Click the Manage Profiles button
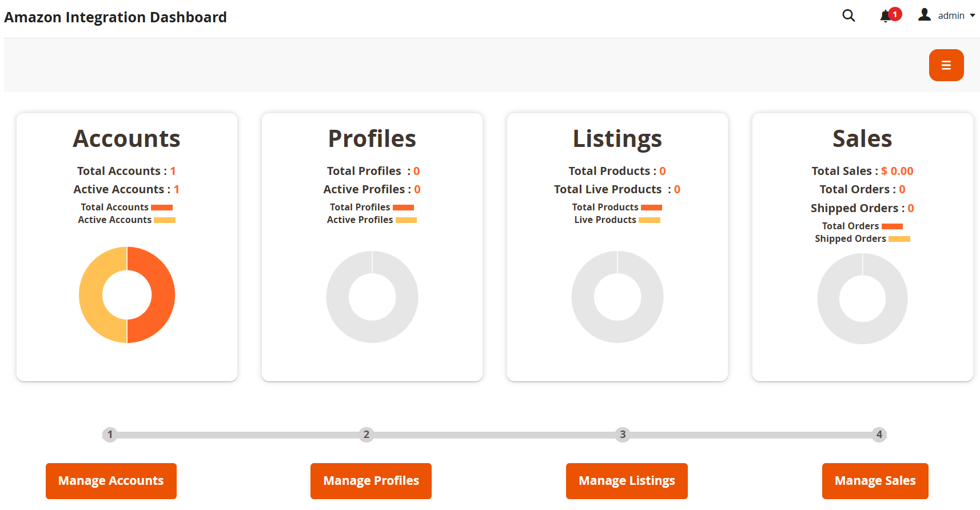Screen dimensions: 980x510 (x=371, y=481)
